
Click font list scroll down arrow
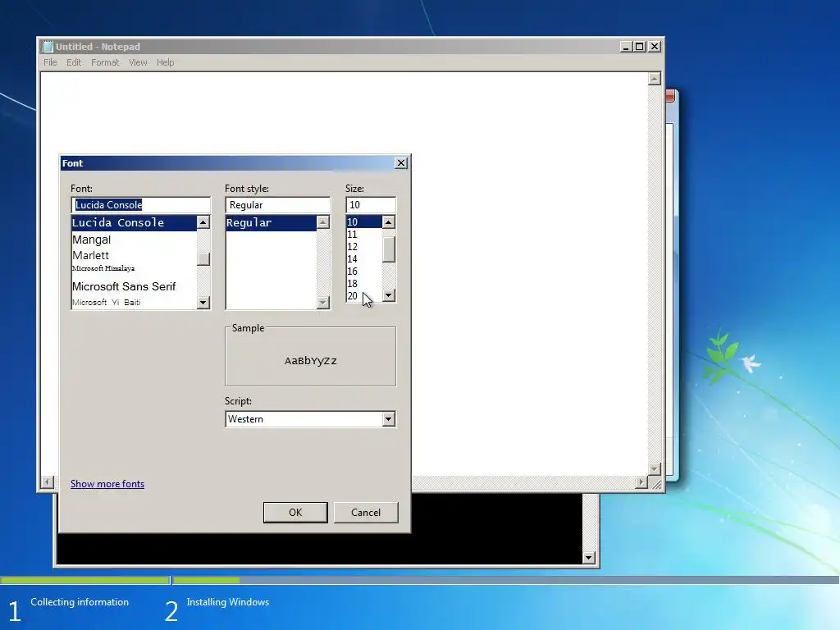coord(203,302)
